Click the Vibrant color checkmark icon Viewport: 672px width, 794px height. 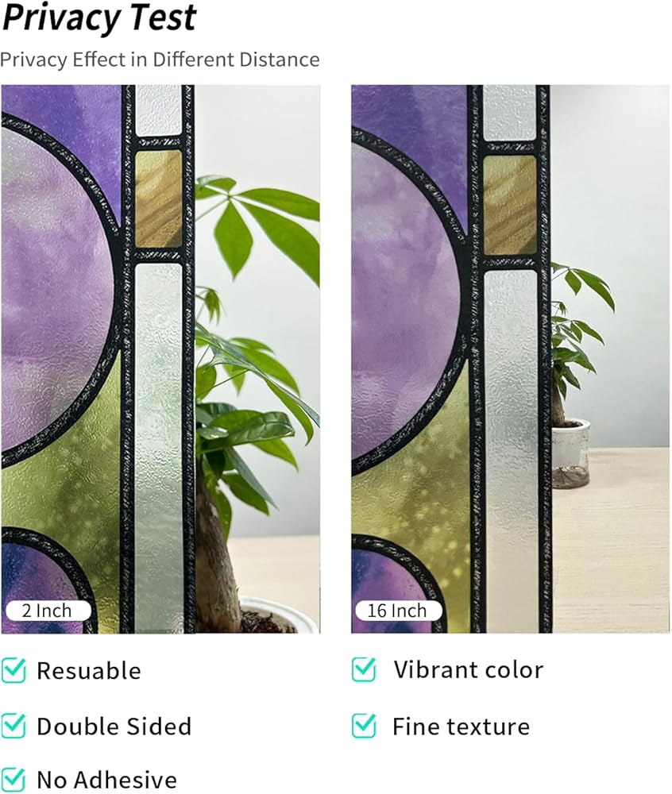tap(365, 669)
